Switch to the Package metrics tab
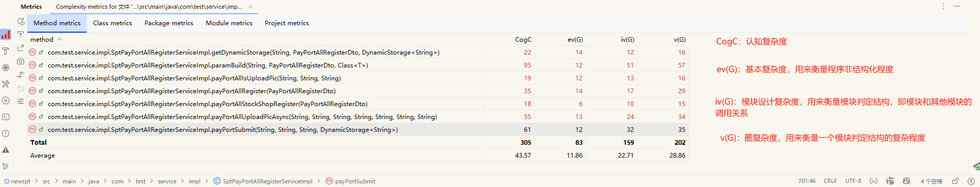The width and height of the screenshot is (980, 187). tap(169, 23)
